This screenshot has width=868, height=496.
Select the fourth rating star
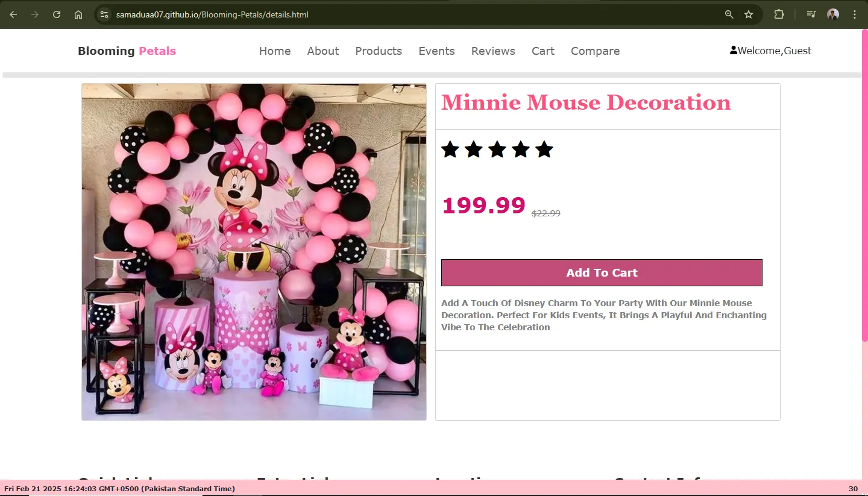[521, 149]
